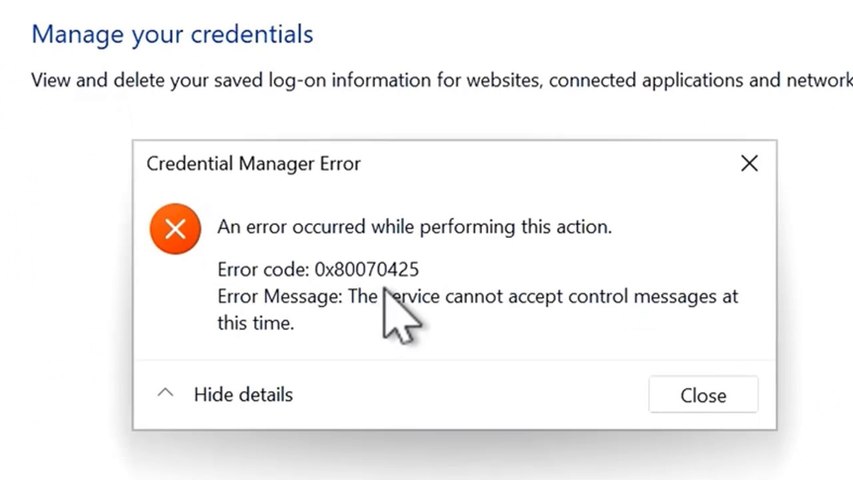Click blank footer area between Hide details and Close

coord(470,394)
